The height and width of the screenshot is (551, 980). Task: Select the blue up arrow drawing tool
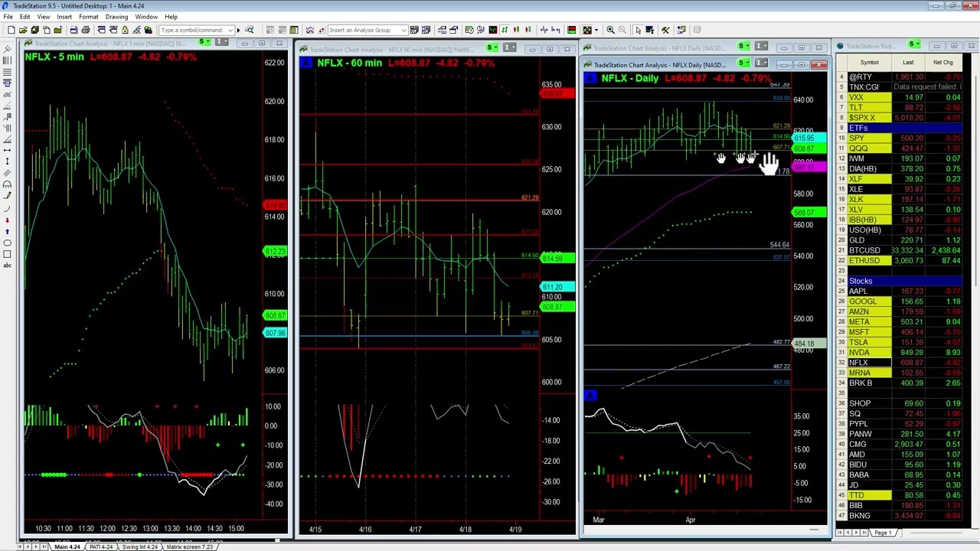click(x=7, y=231)
